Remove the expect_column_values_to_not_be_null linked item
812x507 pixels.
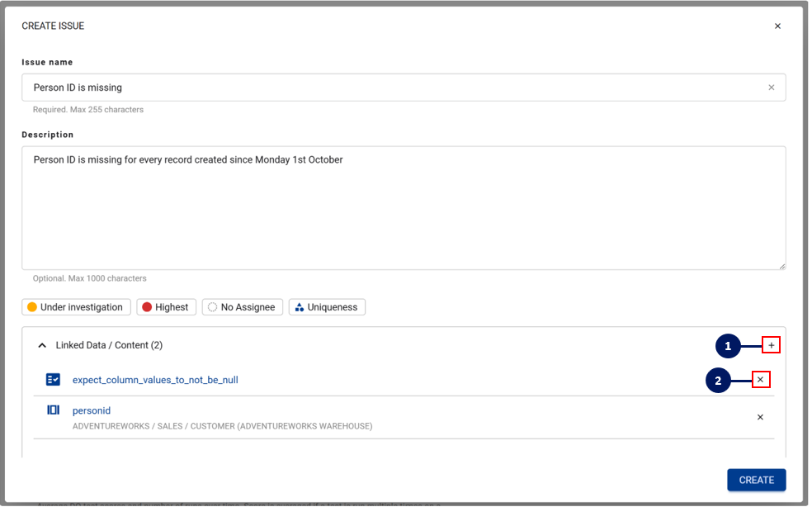760,380
